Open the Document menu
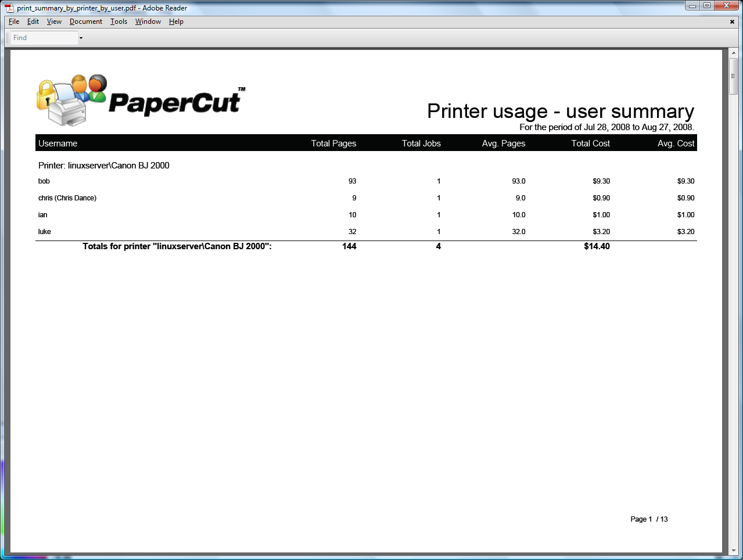 86,21
